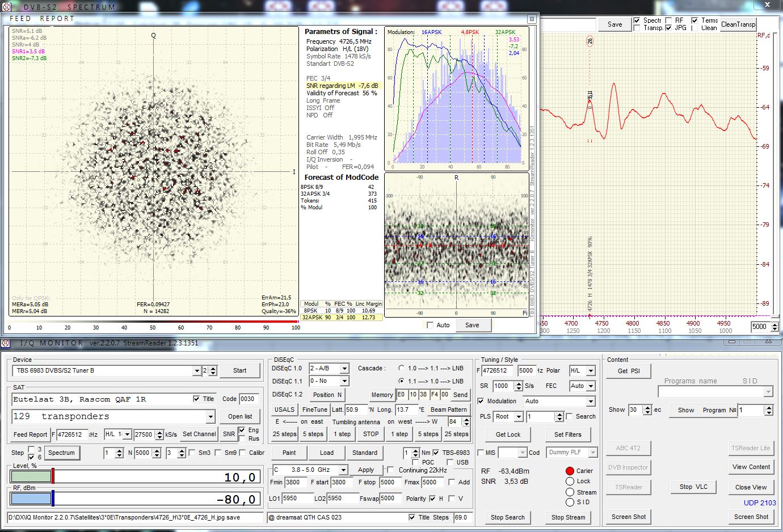This screenshot has height=532, width=783.
Task: Toggle the Spectr checkbox in spectrum window
Action: tap(637, 20)
